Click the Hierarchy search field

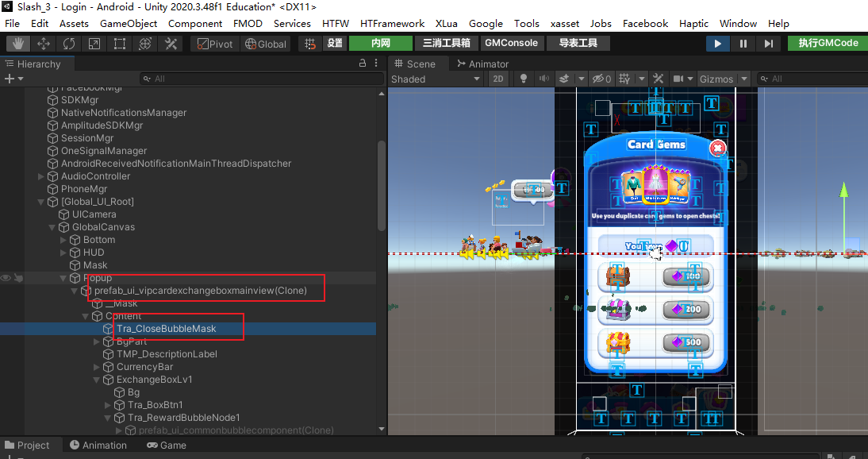coord(261,79)
